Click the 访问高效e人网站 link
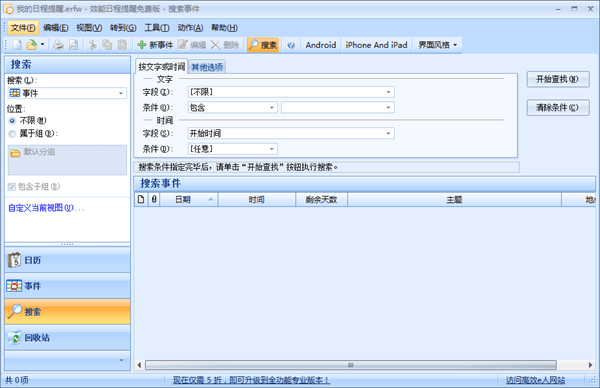 click(x=535, y=380)
